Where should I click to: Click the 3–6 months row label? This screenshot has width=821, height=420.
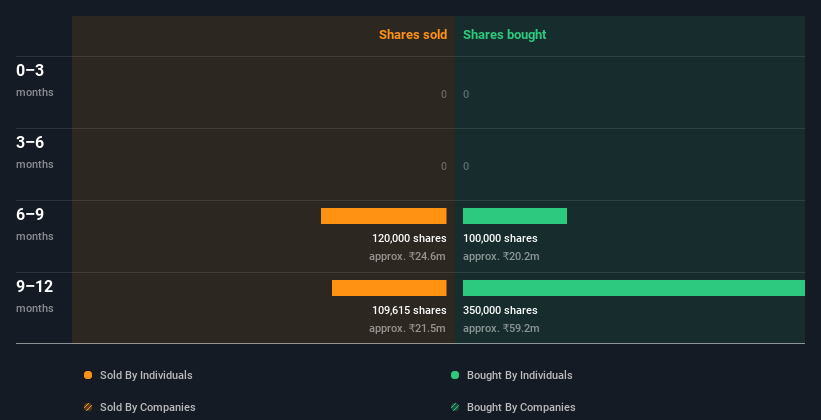[35, 152]
